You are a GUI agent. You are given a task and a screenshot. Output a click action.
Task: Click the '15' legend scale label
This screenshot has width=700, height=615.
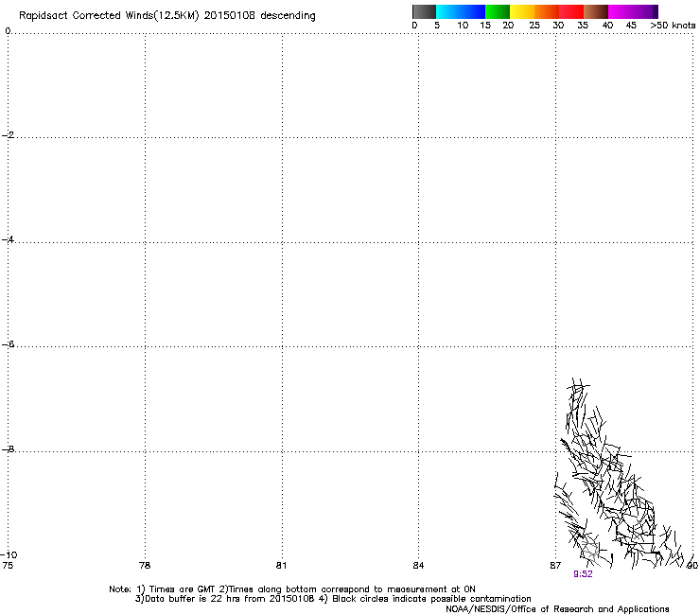[485, 26]
